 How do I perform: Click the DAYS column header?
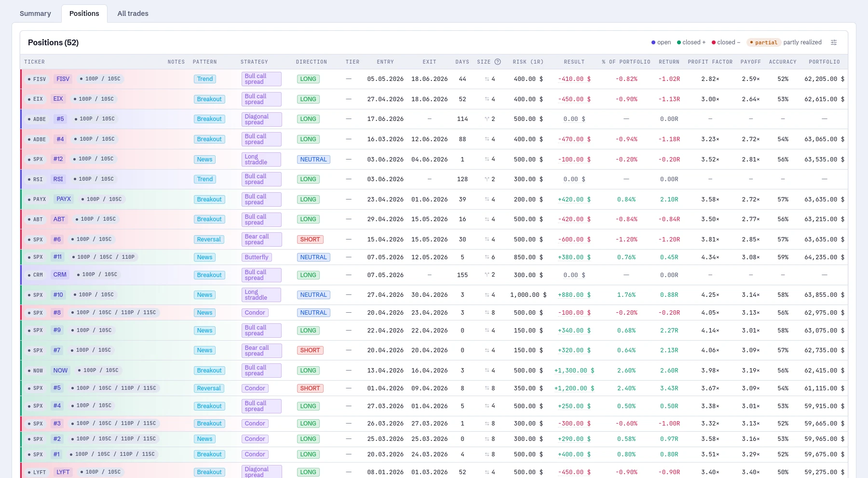pyautogui.click(x=462, y=62)
